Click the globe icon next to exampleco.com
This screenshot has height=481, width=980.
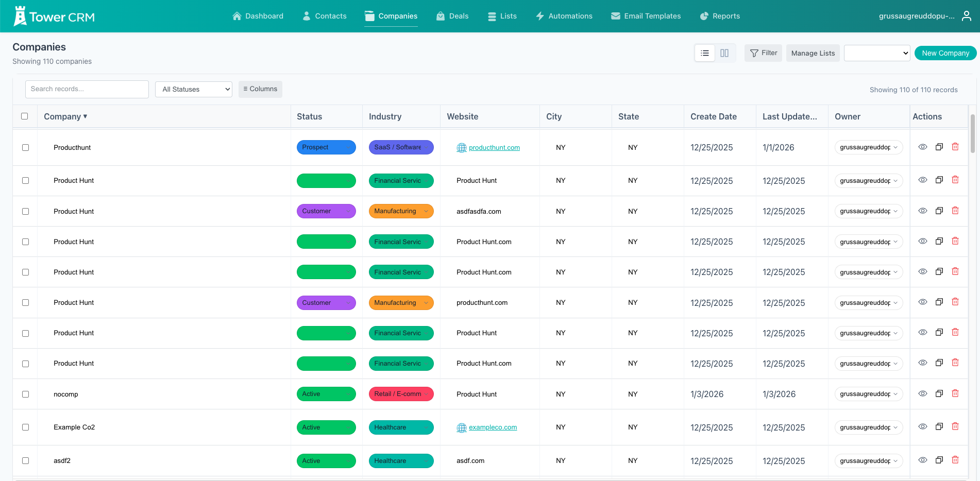(x=461, y=427)
